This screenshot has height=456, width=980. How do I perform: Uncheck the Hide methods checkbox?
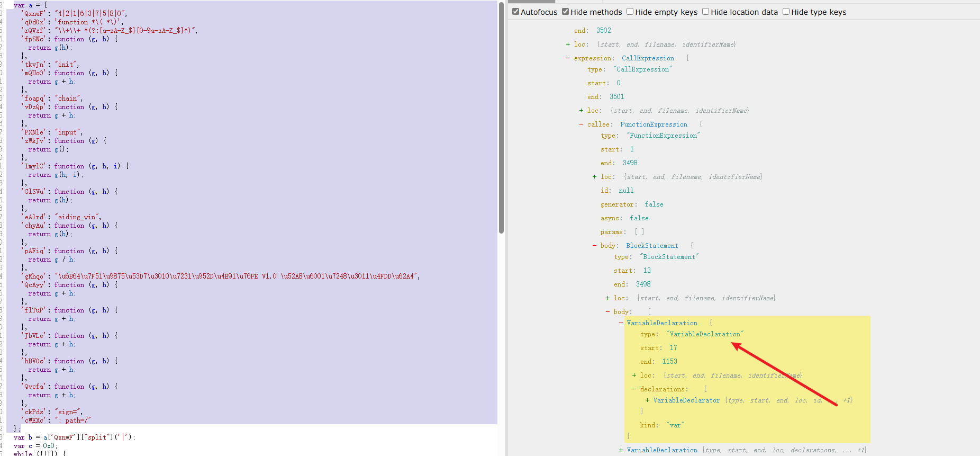565,12
